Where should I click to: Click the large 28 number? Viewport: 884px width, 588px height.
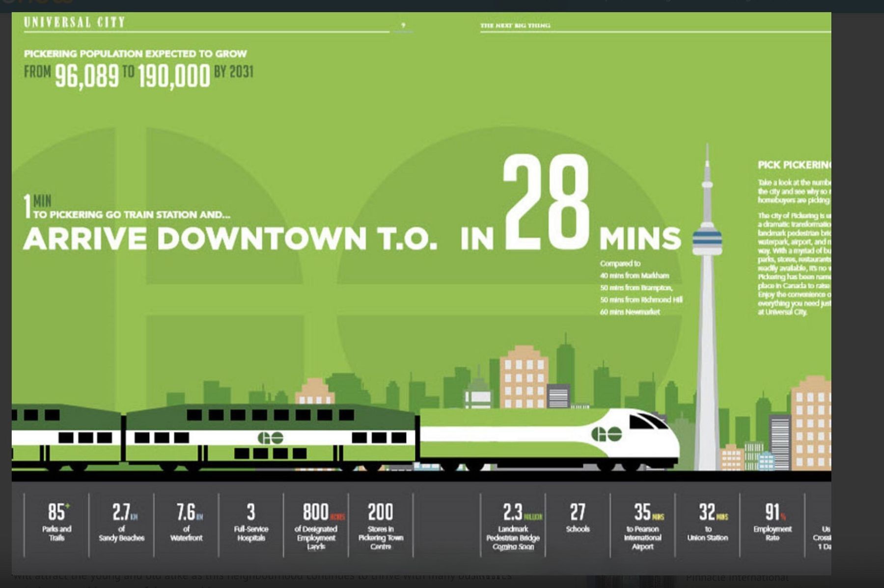click(x=545, y=202)
